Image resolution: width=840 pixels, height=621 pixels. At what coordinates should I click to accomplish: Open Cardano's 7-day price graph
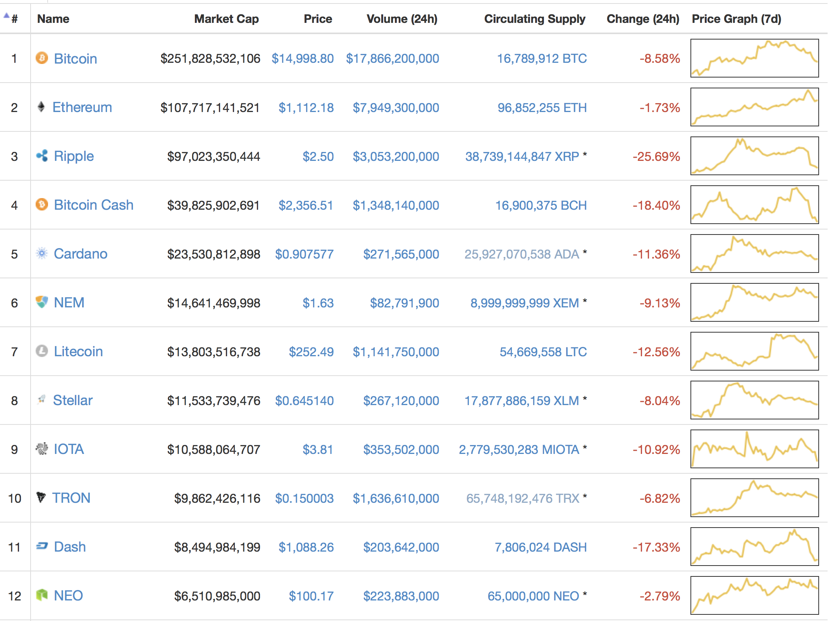tap(754, 254)
